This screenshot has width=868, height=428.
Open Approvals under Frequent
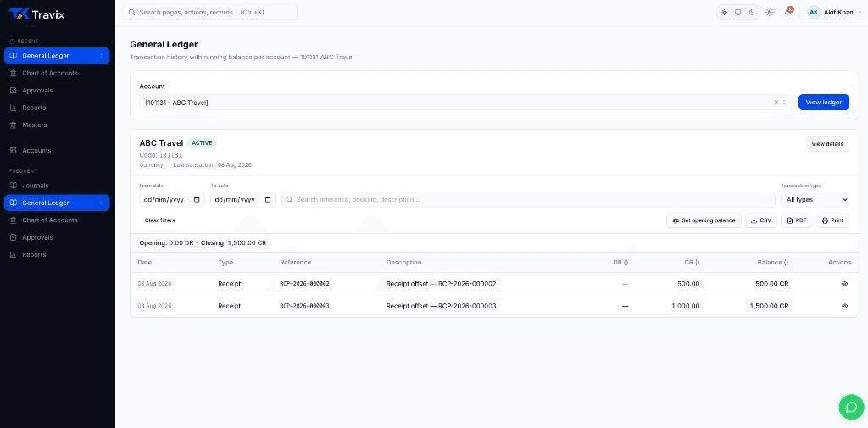pyautogui.click(x=57, y=237)
